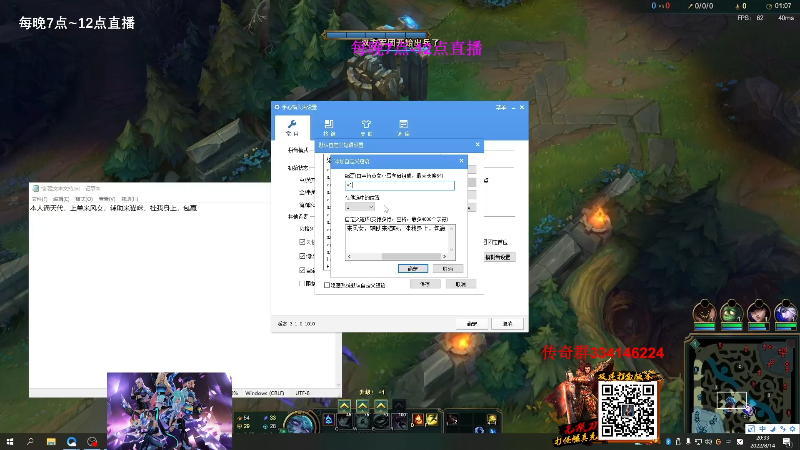Image resolution: width=800 pixels, height=450 pixels.
Task: Click the abbreviation input field in innermost dialog
Action: point(399,185)
